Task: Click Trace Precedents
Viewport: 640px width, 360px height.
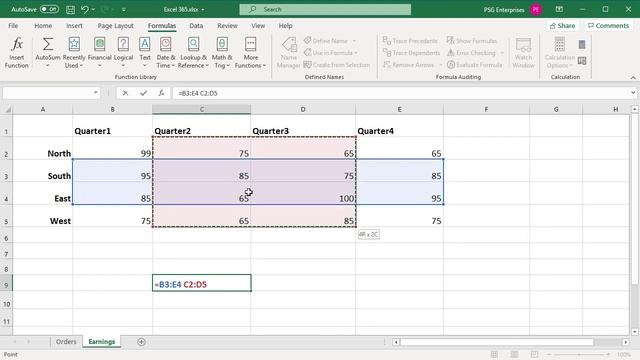Action: click(x=410, y=41)
